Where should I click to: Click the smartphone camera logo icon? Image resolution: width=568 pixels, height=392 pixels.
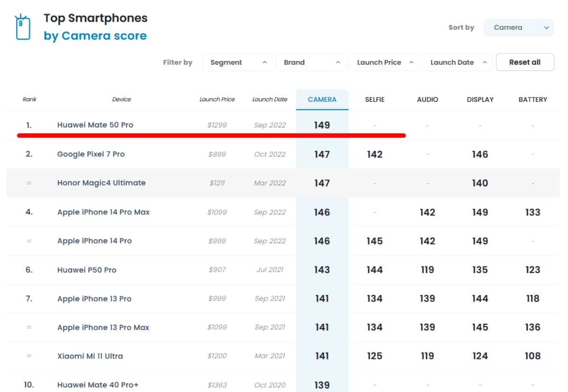[23, 27]
